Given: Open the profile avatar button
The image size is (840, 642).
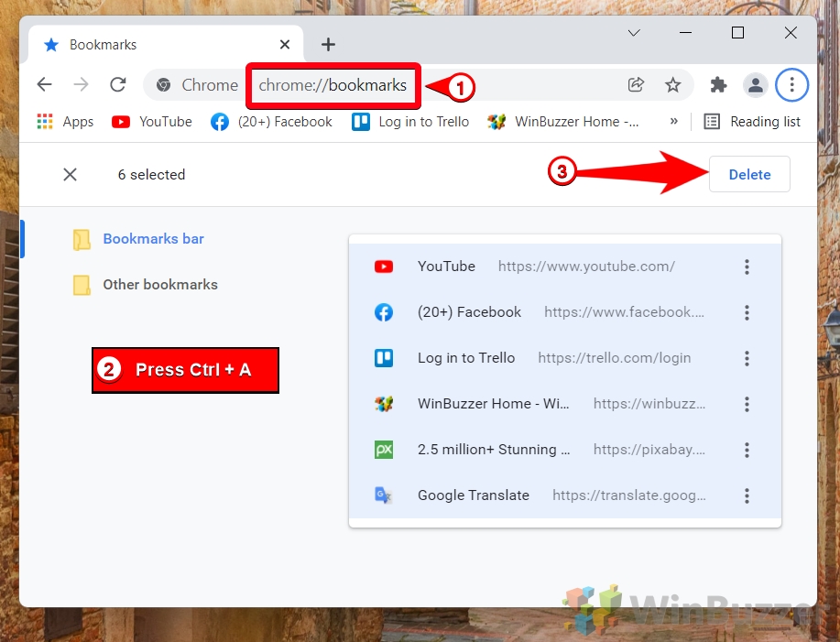Looking at the screenshot, I should (756, 84).
